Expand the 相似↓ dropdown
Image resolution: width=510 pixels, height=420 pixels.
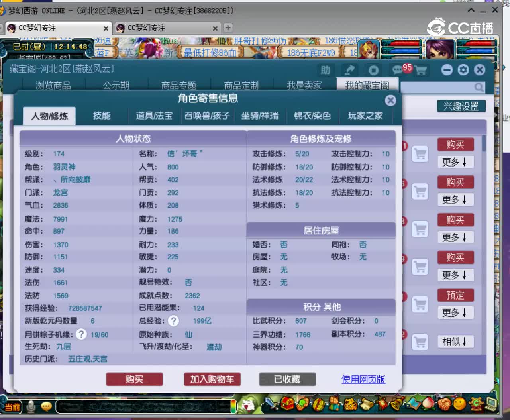(x=455, y=341)
